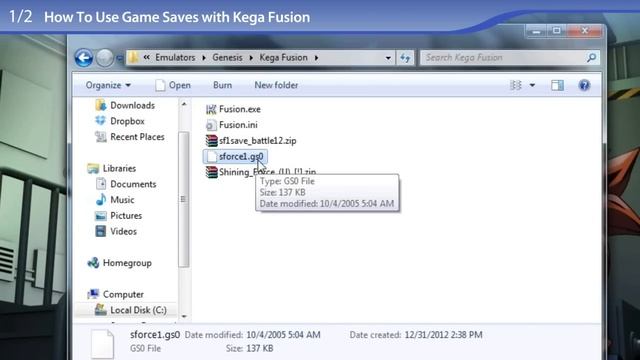Select Libraries in the navigation pane
The height and width of the screenshot is (360, 640).
pyautogui.click(x=119, y=168)
